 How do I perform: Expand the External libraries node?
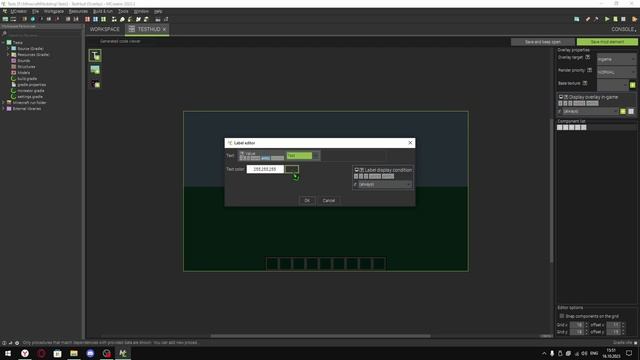pyautogui.click(x=3, y=109)
